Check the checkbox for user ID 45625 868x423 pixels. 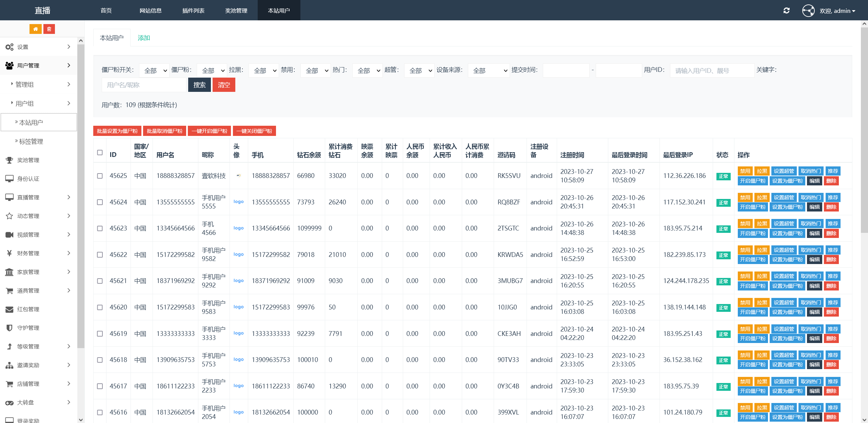click(x=100, y=176)
